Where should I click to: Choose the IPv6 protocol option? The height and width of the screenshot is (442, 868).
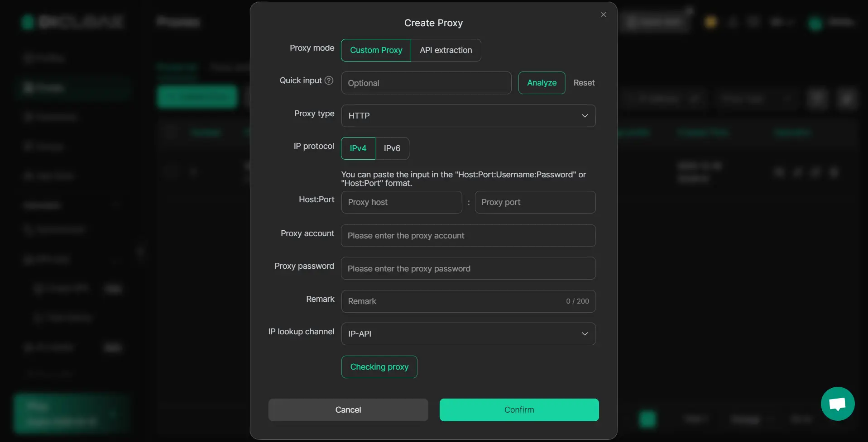click(392, 148)
